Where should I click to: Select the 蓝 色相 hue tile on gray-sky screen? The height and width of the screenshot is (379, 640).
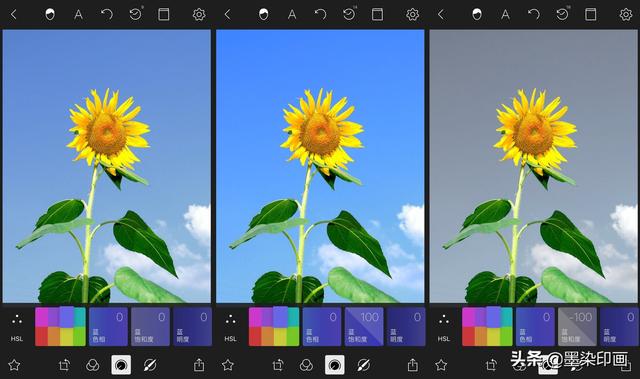pyautogui.click(x=535, y=327)
